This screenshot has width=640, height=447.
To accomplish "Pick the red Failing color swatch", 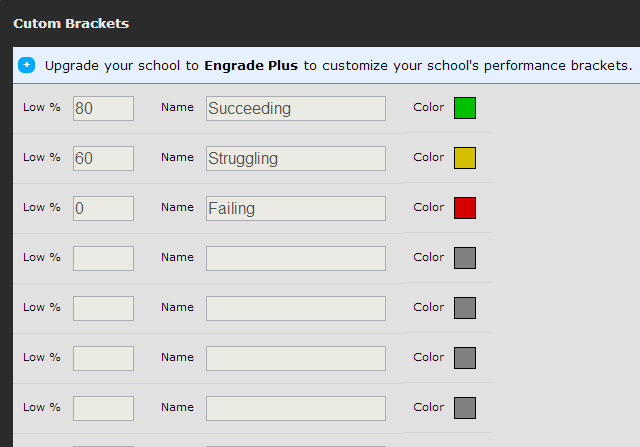I will (465, 208).
